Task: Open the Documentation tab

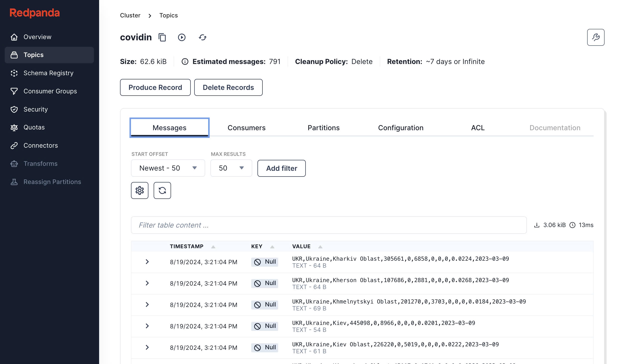Action: [555, 128]
